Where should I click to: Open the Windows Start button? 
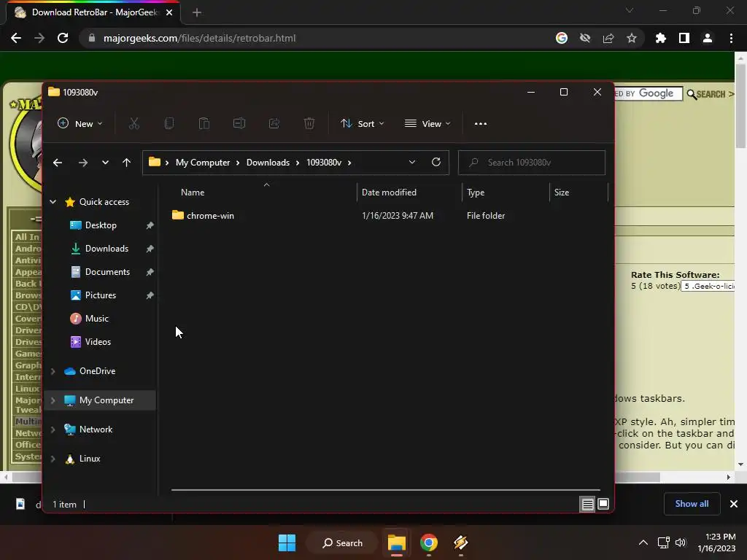pos(287,542)
